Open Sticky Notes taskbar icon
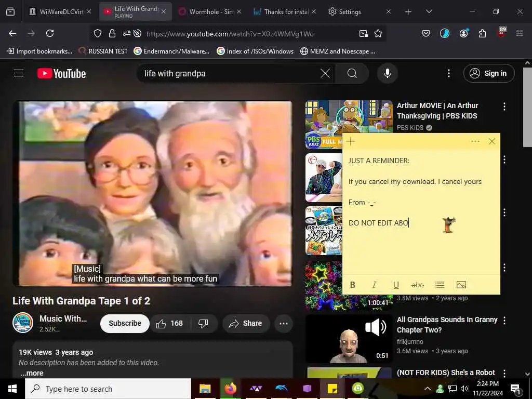 tap(332, 389)
